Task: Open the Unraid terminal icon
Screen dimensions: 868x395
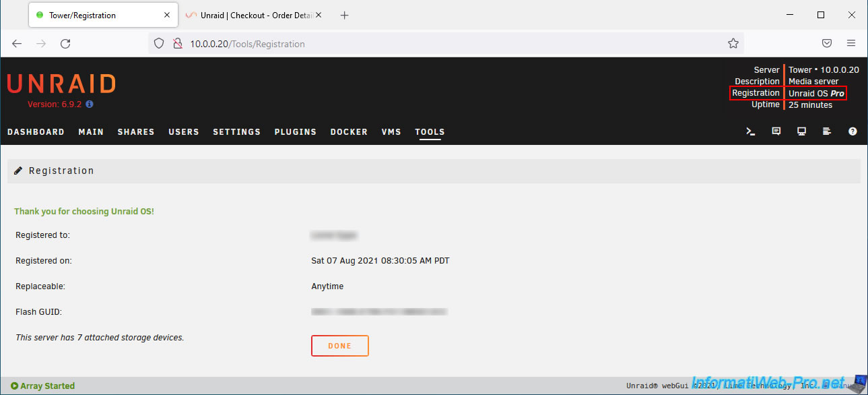Action: [751, 131]
